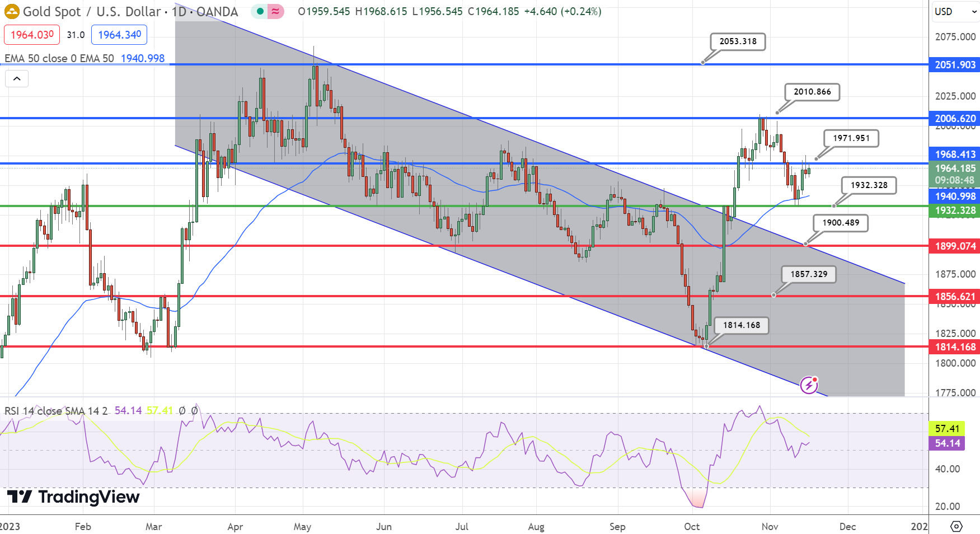
Task: Click the red 1899.074 price axis label
Action: (x=954, y=246)
